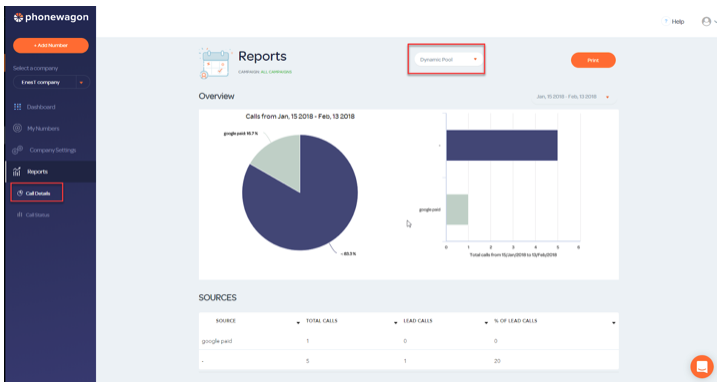Click the orange Print button
The height and width of the screenshot is (388, 724).
(593, 60)
